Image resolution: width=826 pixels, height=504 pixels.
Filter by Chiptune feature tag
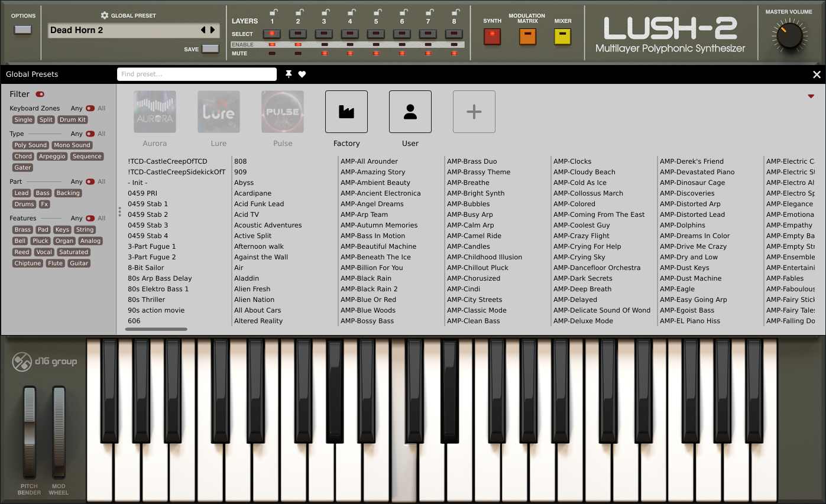pyautogui.click(x=28, y=263)
